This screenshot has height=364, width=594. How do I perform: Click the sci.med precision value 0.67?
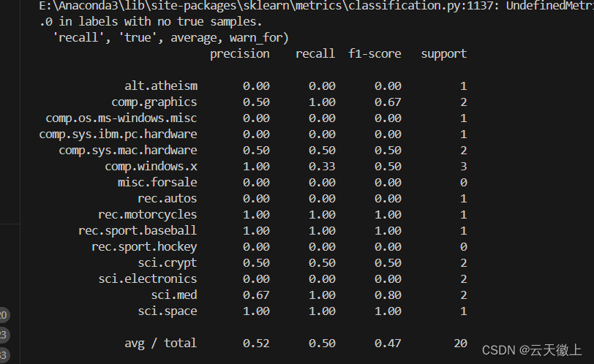(x=256, y=295)
